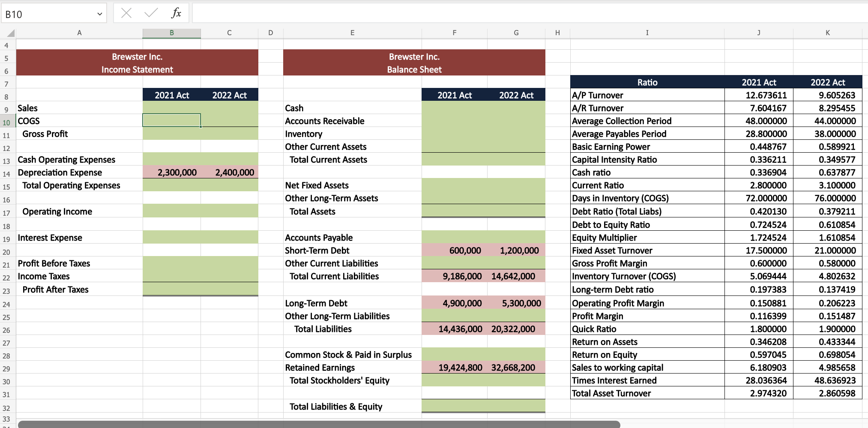868x428 pixels.
Task: Select the empty 2021 Sales input cell
Action: (x=171, y=108)
